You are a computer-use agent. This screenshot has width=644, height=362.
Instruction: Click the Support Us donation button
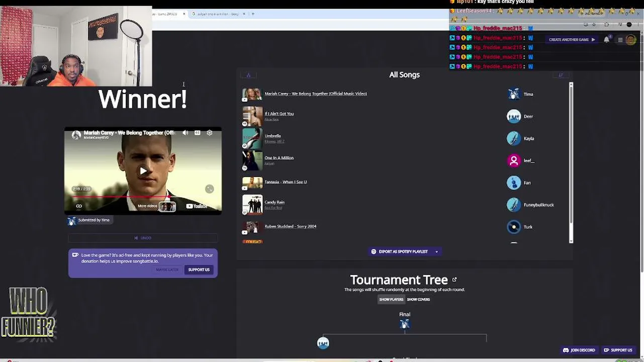tap(199, 269)
